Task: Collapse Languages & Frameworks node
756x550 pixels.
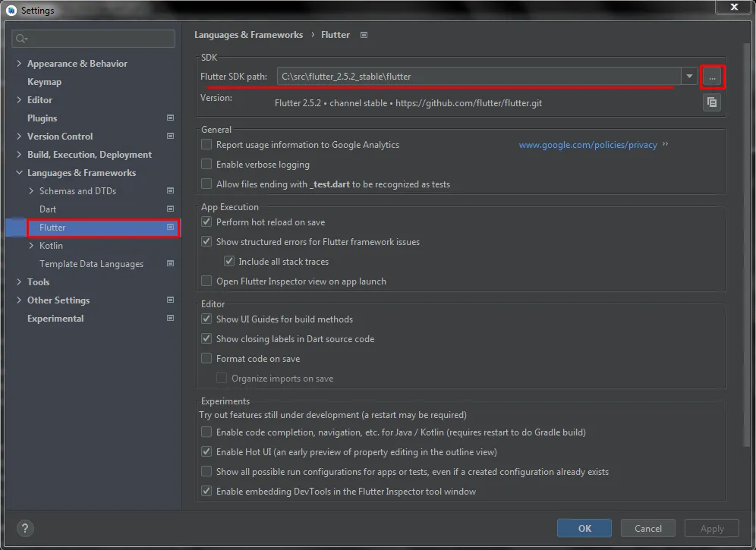Action: (19, 172)
